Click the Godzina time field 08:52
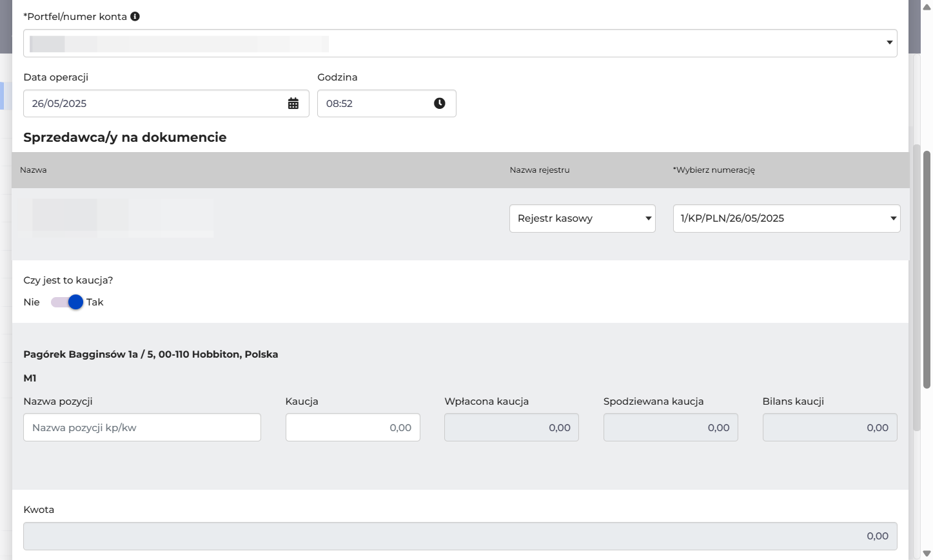Image resolution: width=933 pixels, height=560 pixels. 387,104
